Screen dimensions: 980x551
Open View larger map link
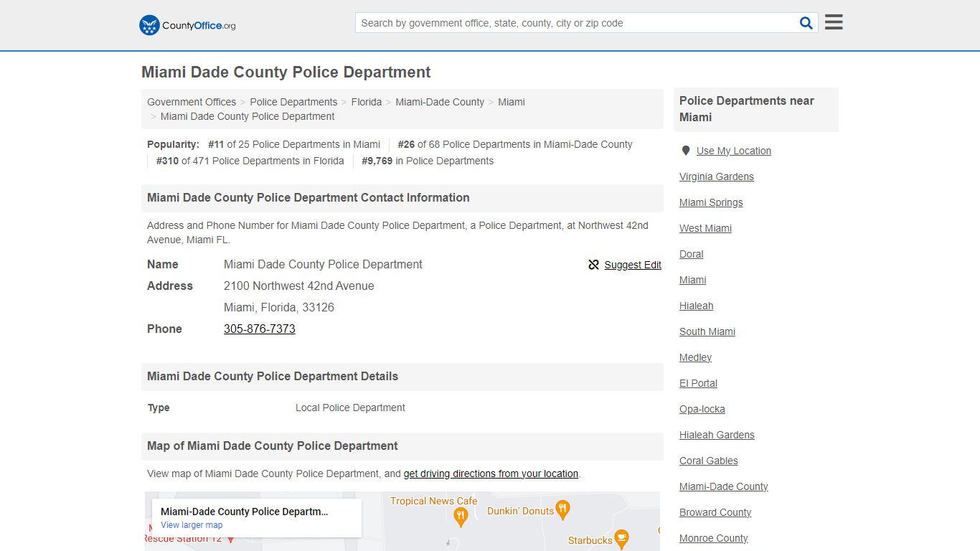pyautogui.click(x=192, y=525)
